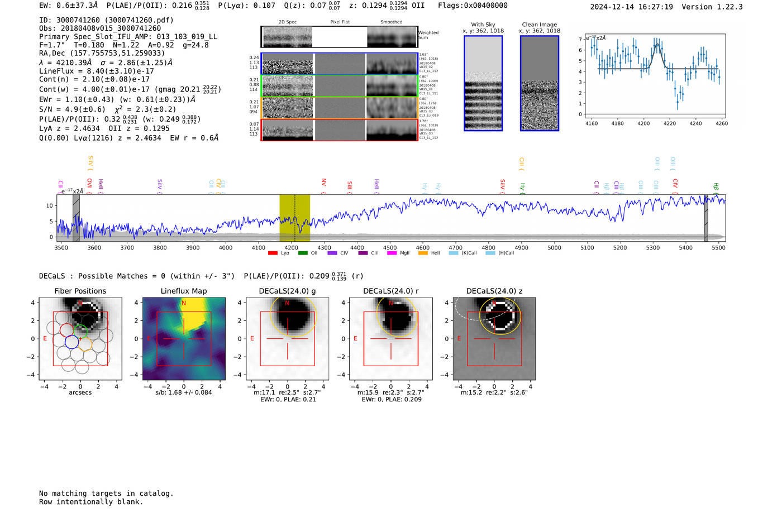This screenshot has height=532, width=782.
Task: Click the 013_LU_019 fiber label
Action: tap(429, 115)
